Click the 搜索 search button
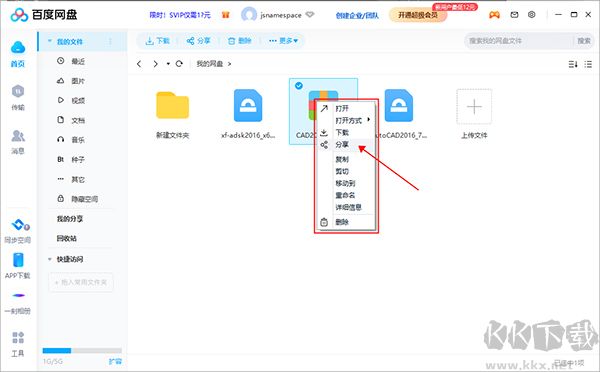This screenshot has height=372, width=600. tap(584, 41)
